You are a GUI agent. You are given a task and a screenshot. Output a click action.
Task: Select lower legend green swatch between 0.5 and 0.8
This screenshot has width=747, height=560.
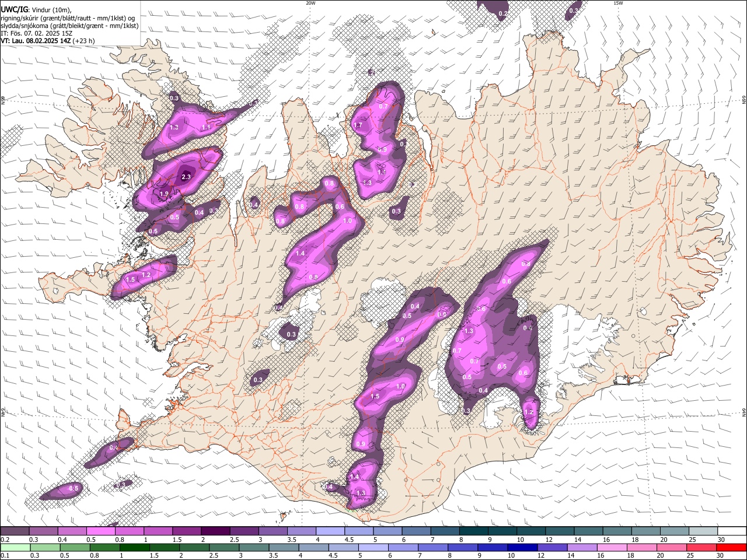pyautogui.click(x=75, y=547)
